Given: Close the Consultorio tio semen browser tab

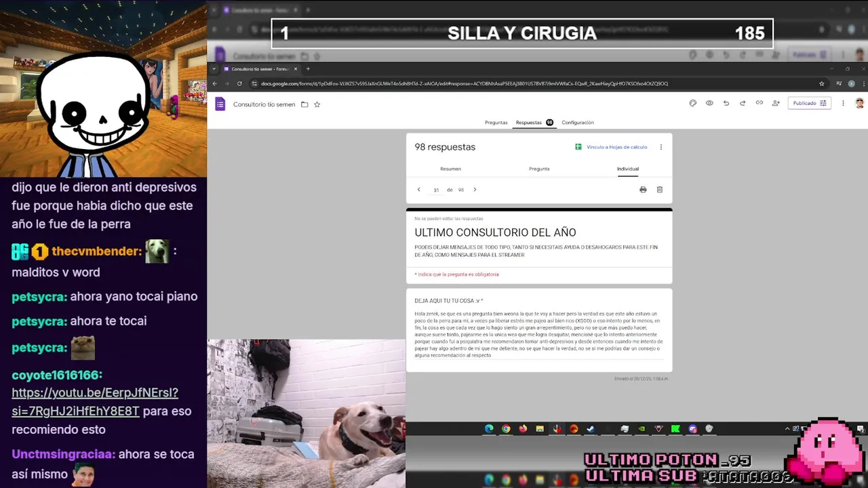Looking at the screenshot, I should click(296, 68).
